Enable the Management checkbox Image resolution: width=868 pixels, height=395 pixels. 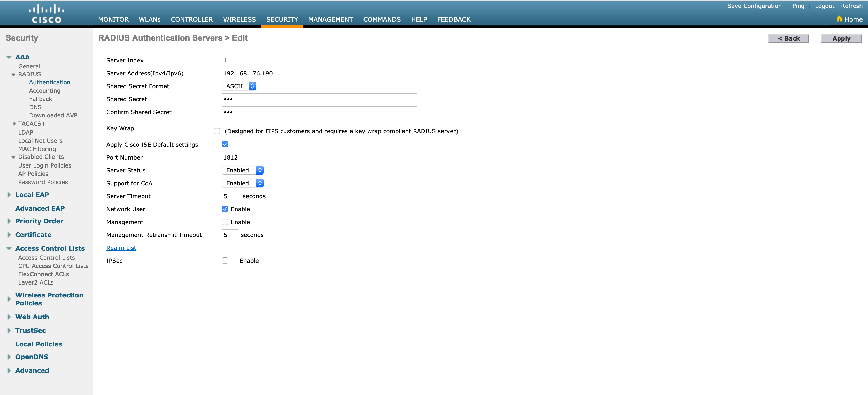(x=225, y=222)
